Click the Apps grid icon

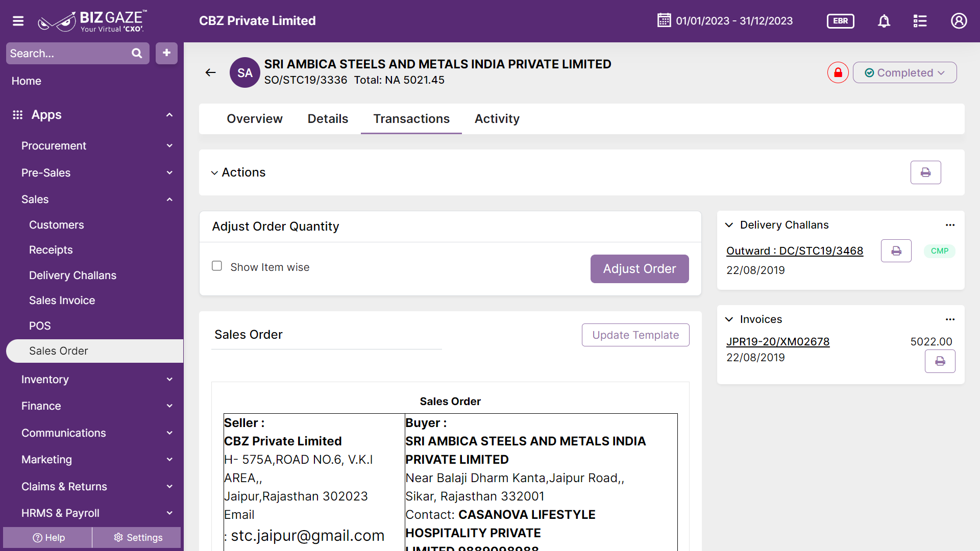point(18,115)
